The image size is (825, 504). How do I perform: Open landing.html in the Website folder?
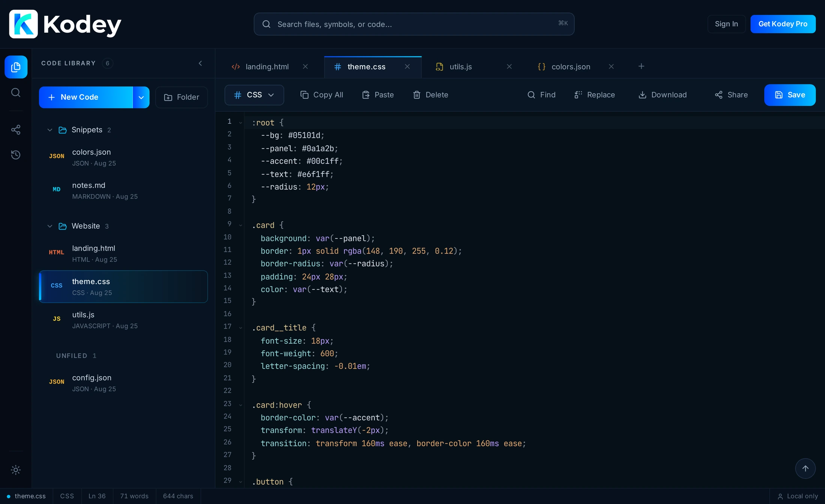[123, 253]
